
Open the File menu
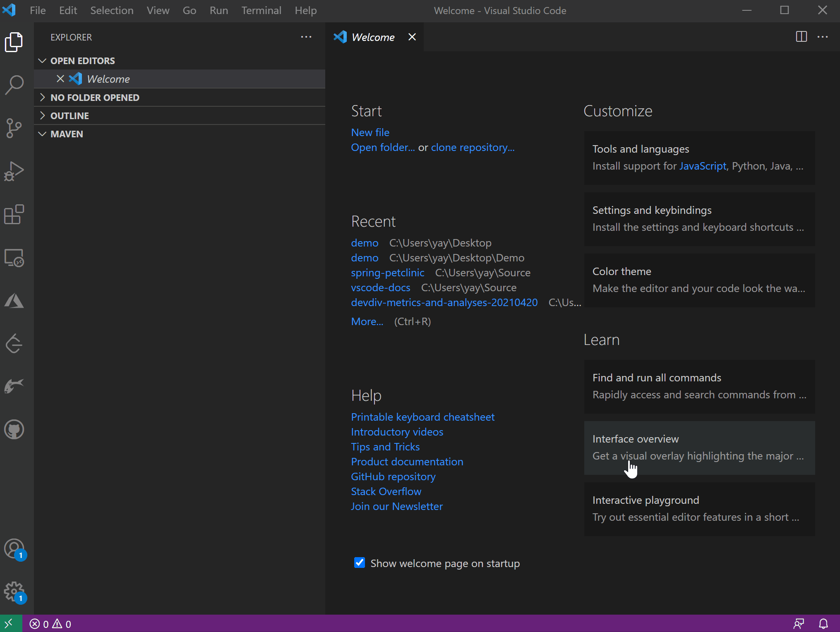(x=38, y=10)
